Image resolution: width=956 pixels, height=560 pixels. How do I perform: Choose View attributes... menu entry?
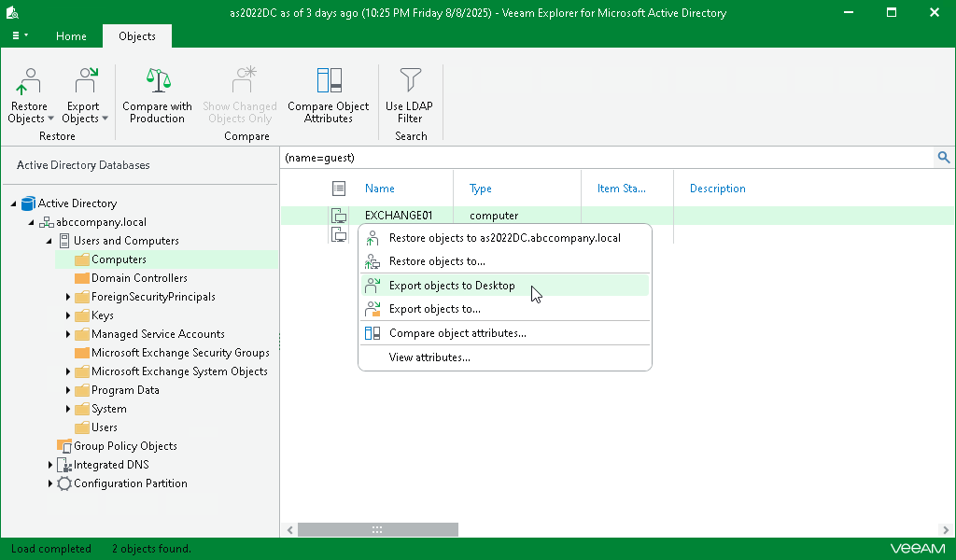[x=505, y=357]
